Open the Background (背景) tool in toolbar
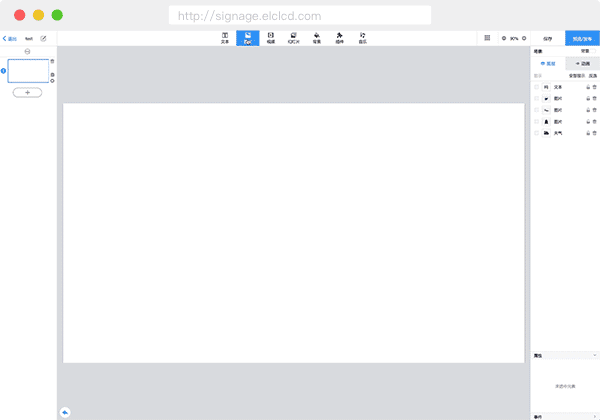600x420 pixels. (x=317, y=38)
